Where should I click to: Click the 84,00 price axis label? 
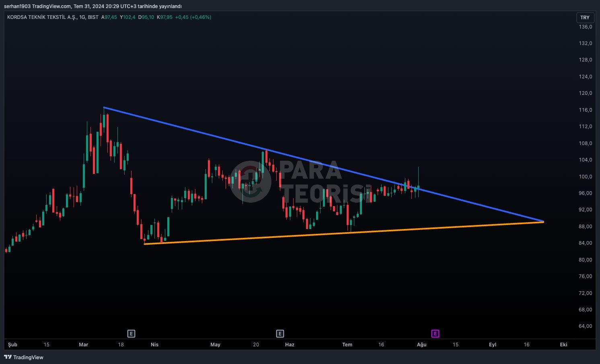click(585, 243)
